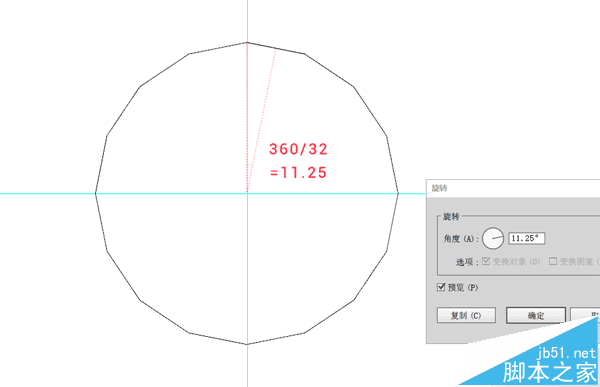Toggle the 变换图案 checkbox
This screenshot has height=387, width=600.
pyautogui.click(x=553, y=261)
